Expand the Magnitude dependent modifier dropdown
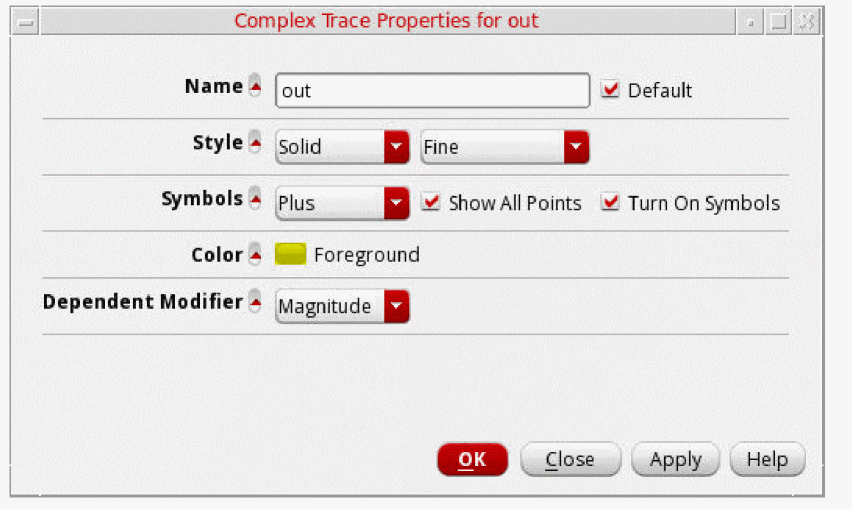Viewport: 852px width, 509px height. (342, 306)
